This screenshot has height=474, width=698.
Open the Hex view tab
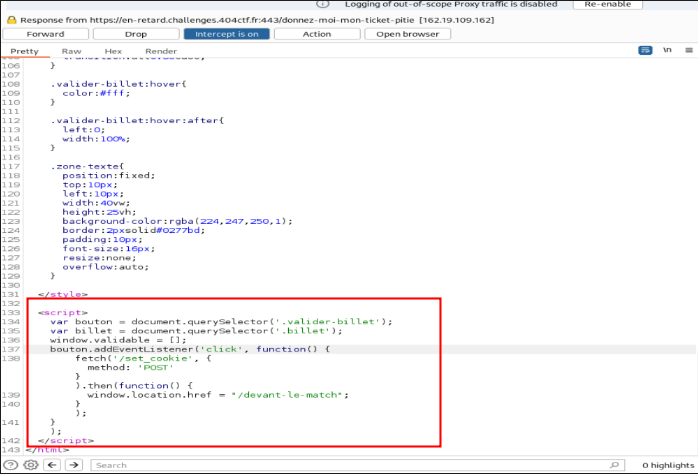[113, 51]
